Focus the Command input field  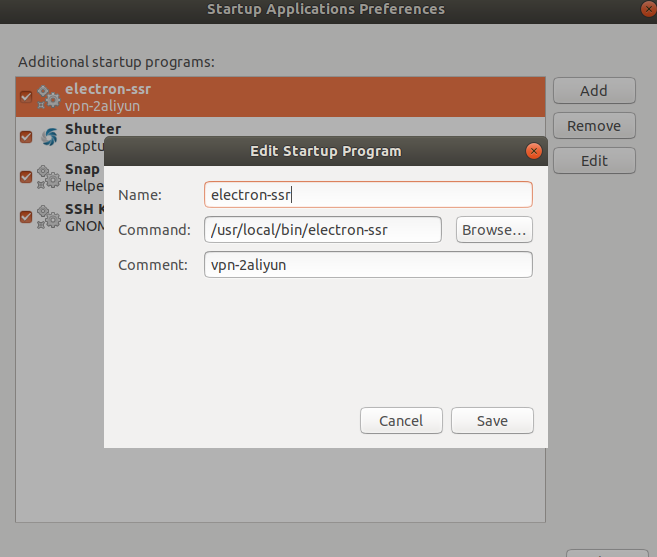pos(323,230)
